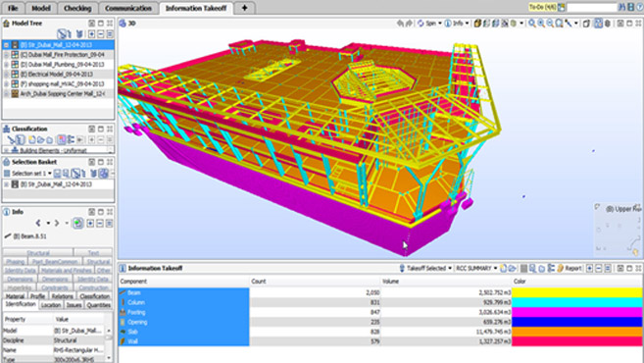This screenshot has height=363, width=644.
Task: Click the To-Do notes icon
Action: 561,8
